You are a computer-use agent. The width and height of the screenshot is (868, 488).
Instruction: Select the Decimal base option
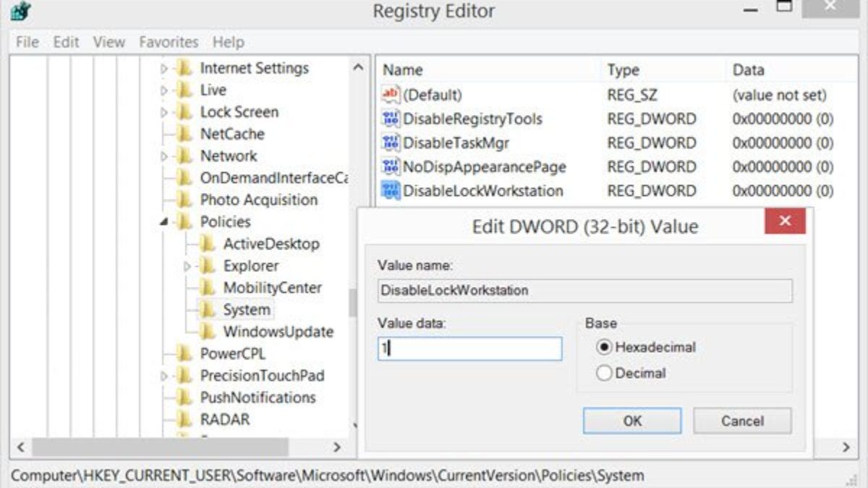pyautogui.click(x=604, y=373)
